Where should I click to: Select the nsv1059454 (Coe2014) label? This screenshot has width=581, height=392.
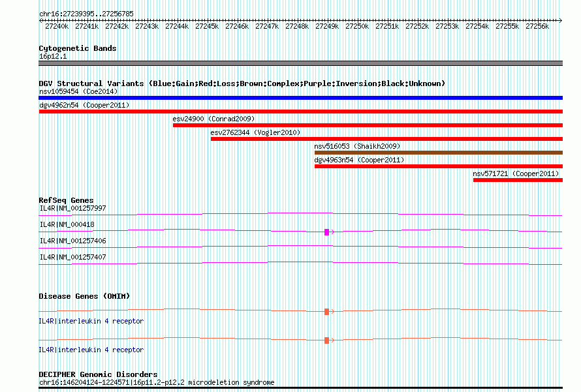(x=78, y=91)
